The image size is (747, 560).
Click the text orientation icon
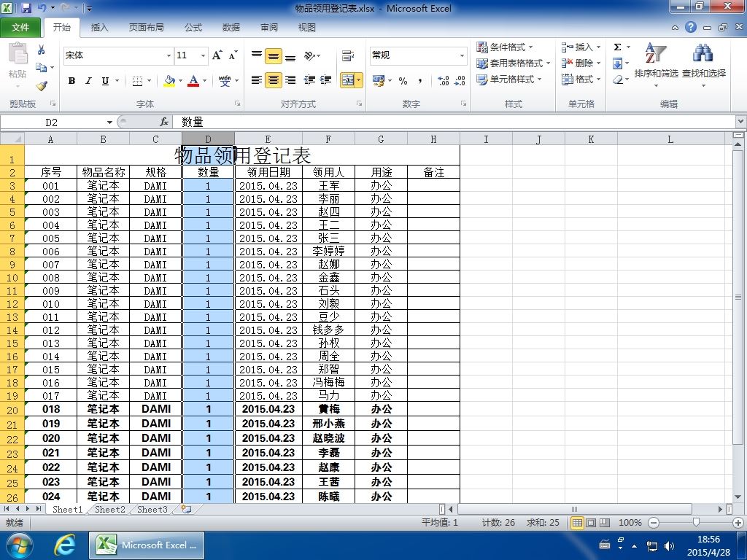(310, 55)
